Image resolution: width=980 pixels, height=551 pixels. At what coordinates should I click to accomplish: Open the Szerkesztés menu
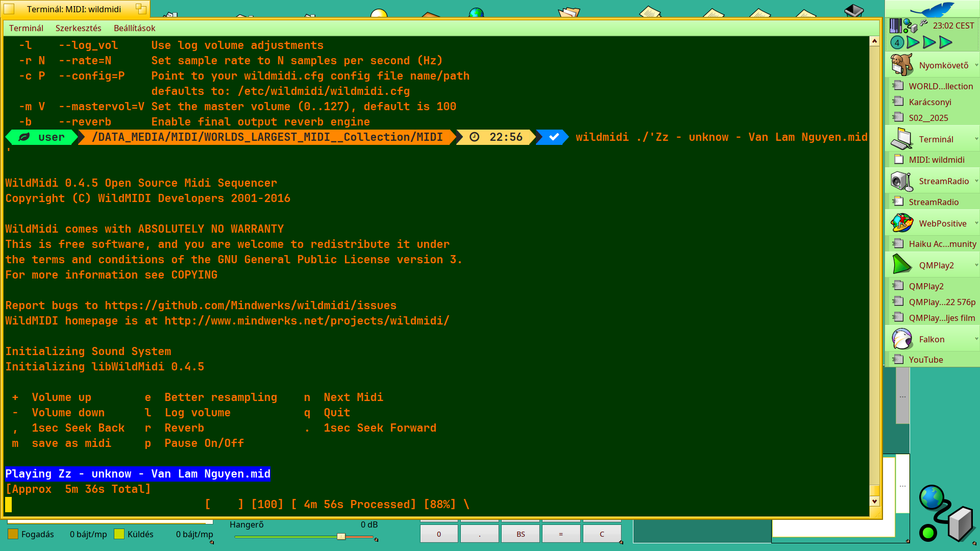click(x=78, y=28)
